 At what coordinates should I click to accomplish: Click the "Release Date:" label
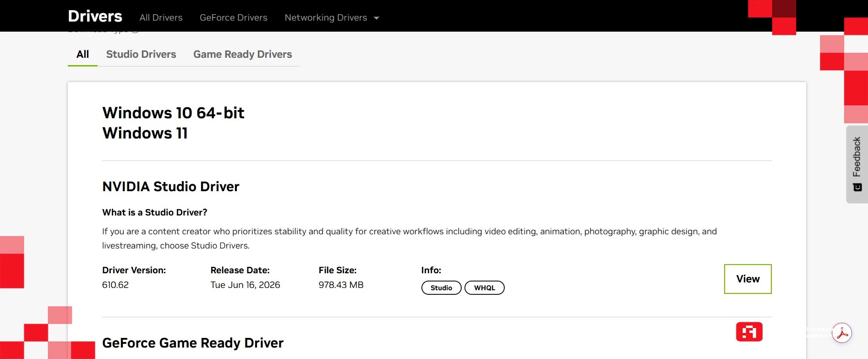point(240,270)
